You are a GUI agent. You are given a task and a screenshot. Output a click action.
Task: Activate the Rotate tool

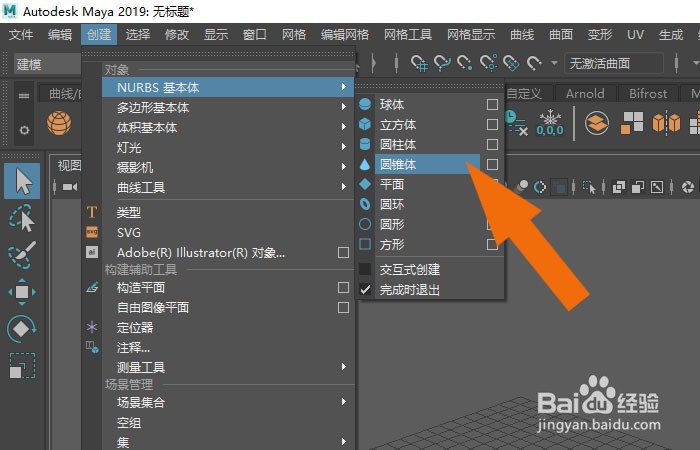[21, 329]
